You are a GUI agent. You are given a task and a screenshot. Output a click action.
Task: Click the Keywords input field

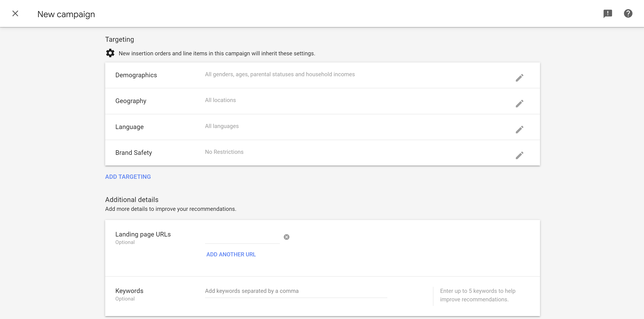pyautogui.click(x=296, y=291)
